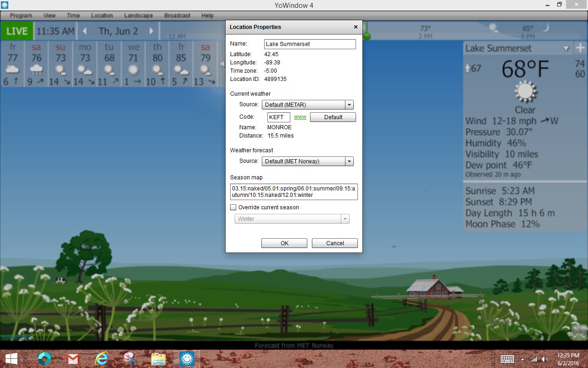Screen dimensions: 588x368
Task: Go to next day arrow
Action: 151,31
